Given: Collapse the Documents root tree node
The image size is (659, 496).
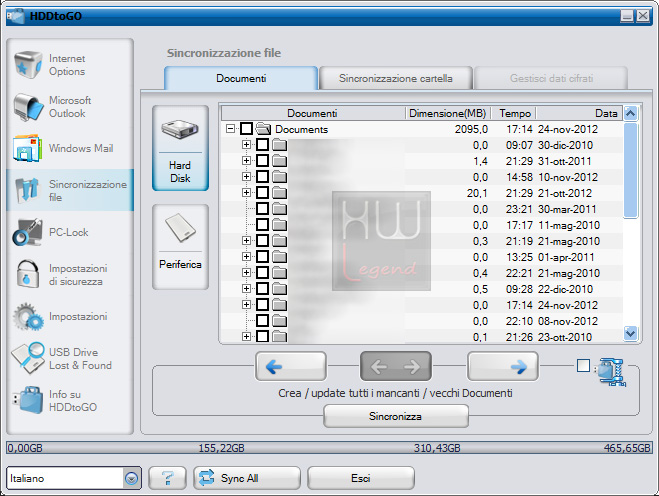Looking at the screenshot, I should 230,129.
